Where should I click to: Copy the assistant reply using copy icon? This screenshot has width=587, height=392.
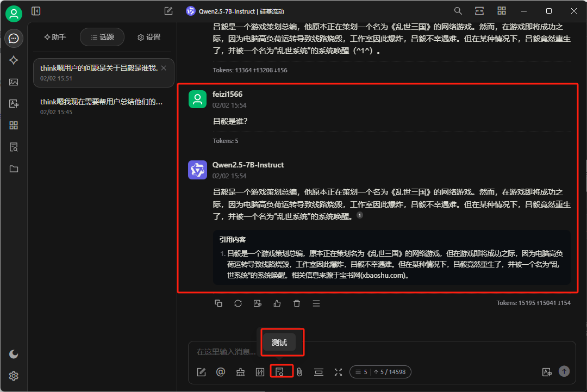(218, 303)
